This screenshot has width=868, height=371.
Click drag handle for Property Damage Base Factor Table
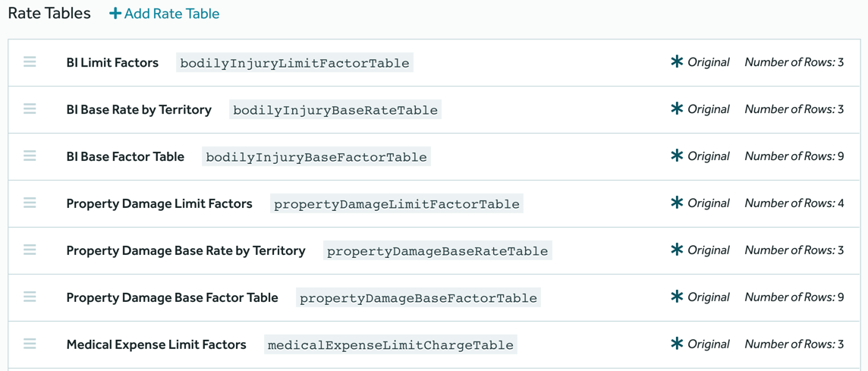30,297
